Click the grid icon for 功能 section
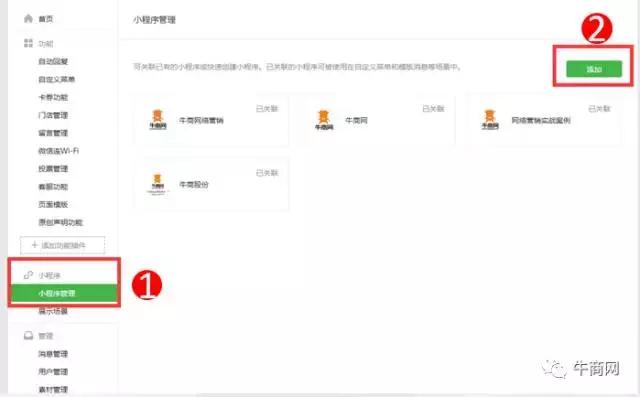This screenshot has height=397, width=640. click(28, 43)
